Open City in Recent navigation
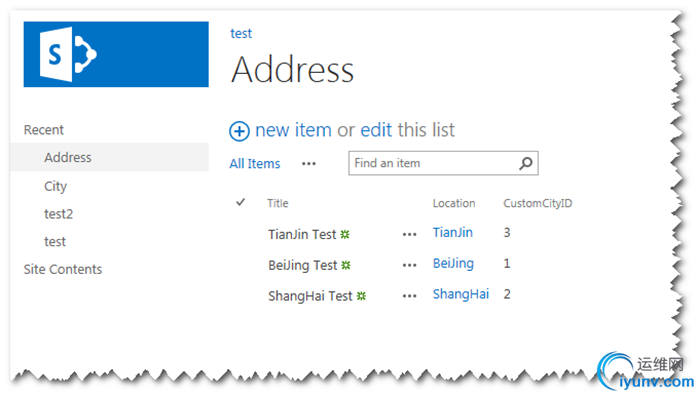Viewport: 700px width, 398px height. 55,186
